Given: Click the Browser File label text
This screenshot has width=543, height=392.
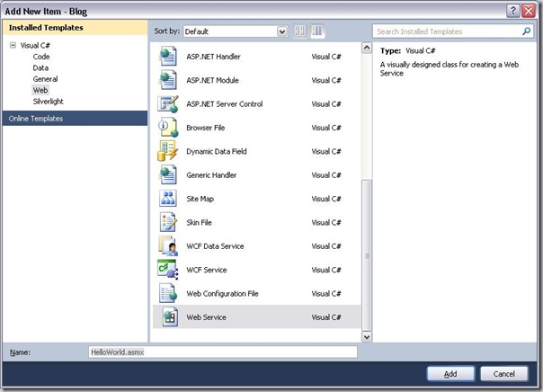Looking at the screenshot, I should point(205,128).
